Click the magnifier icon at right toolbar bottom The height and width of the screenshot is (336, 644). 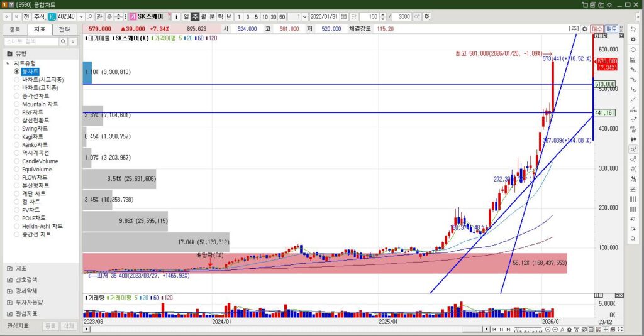click(633, 239)
